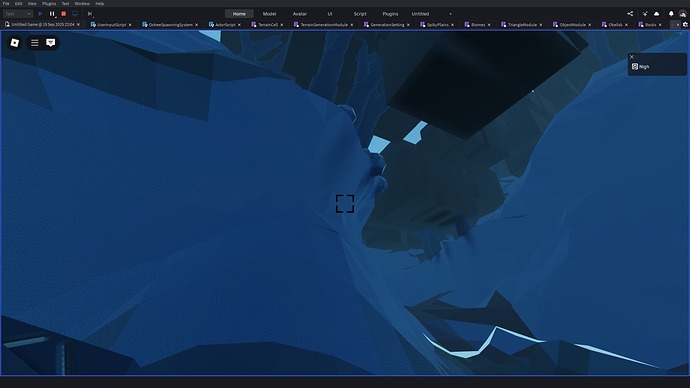Close the Rocks tab

pyautogui.click(x=660, y=25)
